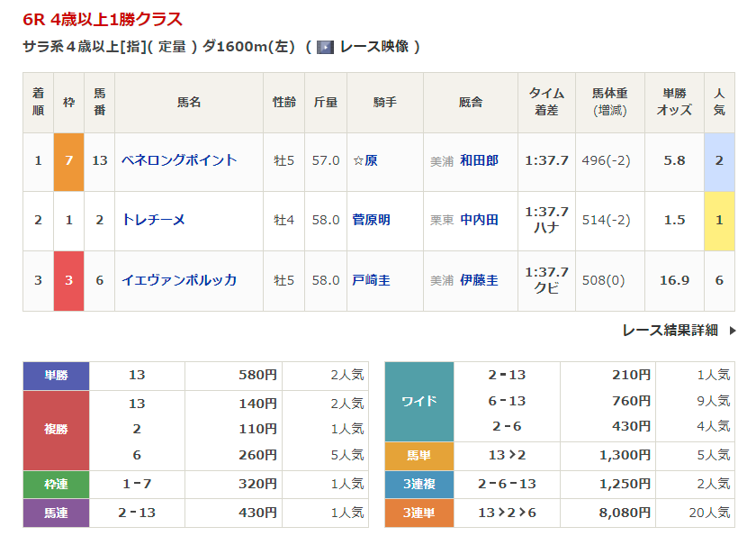Open trainer 中内田 page
Image resolution: width=756 pixels, height=536 pixels.
(x=479, y=220)
